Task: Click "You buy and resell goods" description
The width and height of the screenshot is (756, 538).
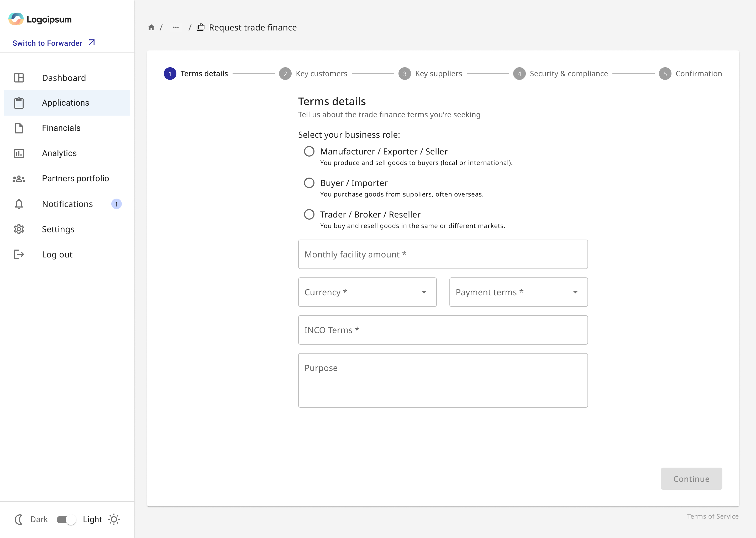Action: coord(412,226)
